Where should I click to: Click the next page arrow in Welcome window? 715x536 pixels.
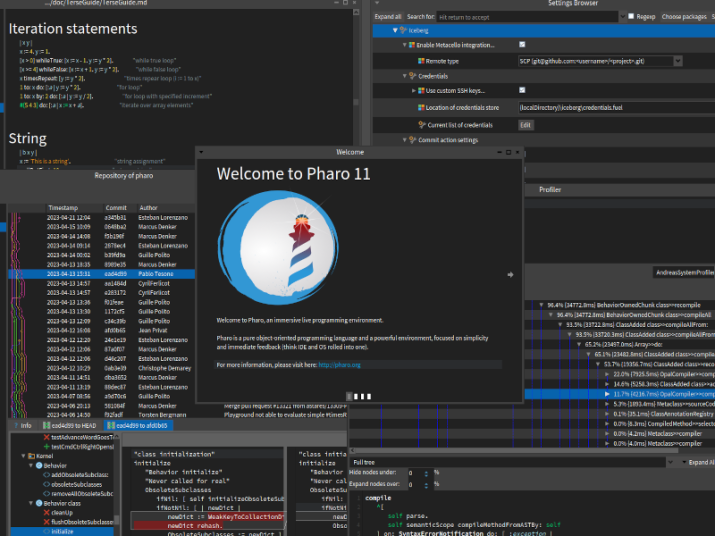pyautogui.click(x=510, y=275)
